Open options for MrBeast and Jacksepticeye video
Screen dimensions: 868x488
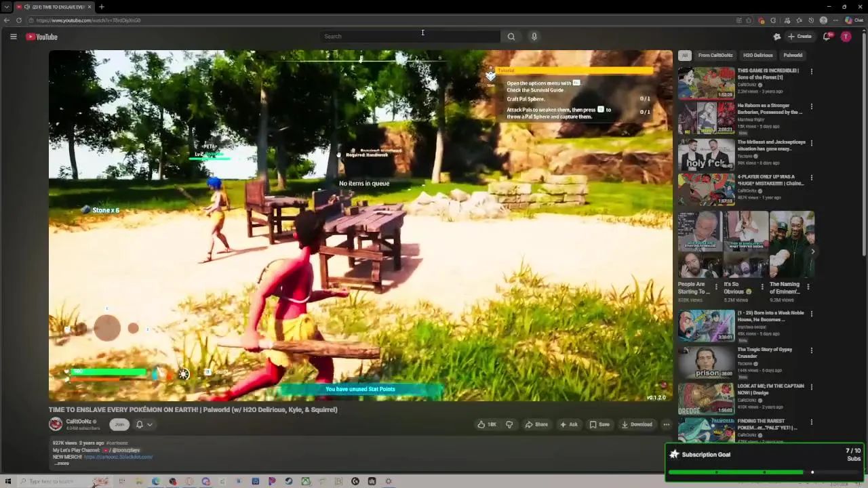point(811,143)
